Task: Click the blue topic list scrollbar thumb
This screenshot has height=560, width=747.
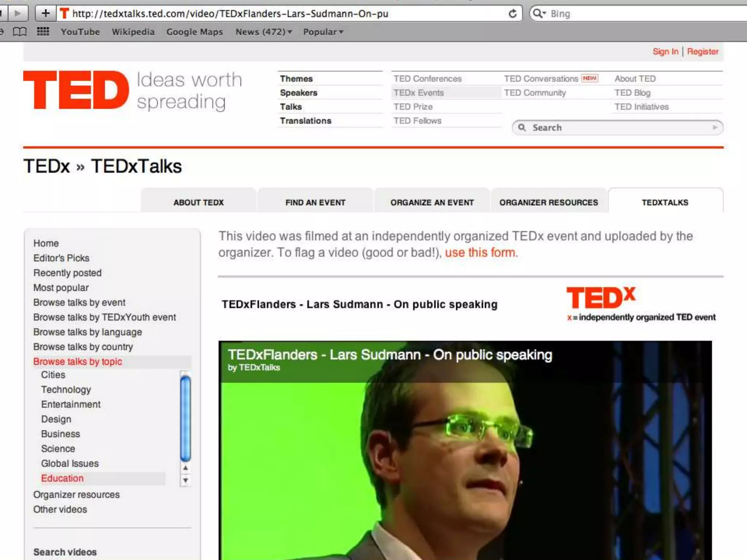Action: (186, 418)
